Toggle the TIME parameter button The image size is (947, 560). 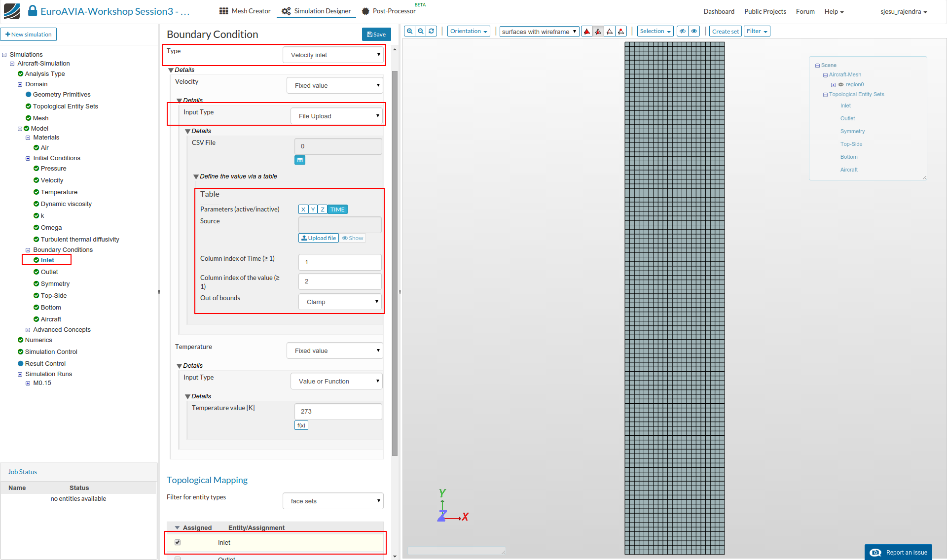pyautogui.click(x=337, y=210)
